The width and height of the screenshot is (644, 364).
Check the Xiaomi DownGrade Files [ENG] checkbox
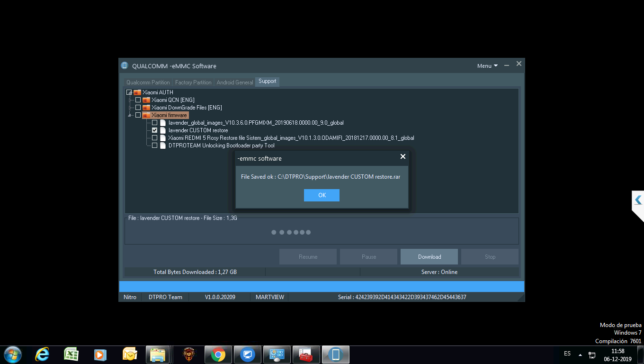coord(138,108)
